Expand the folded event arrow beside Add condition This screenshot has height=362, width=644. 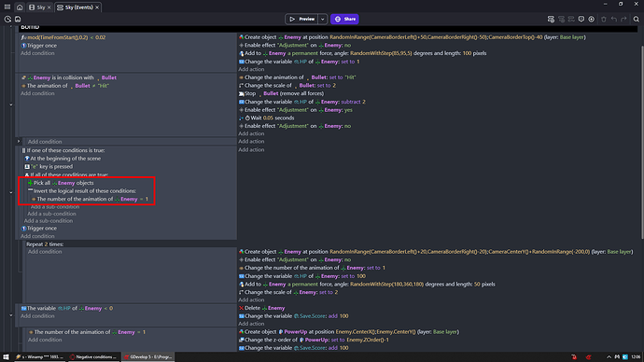pos(19,141)
